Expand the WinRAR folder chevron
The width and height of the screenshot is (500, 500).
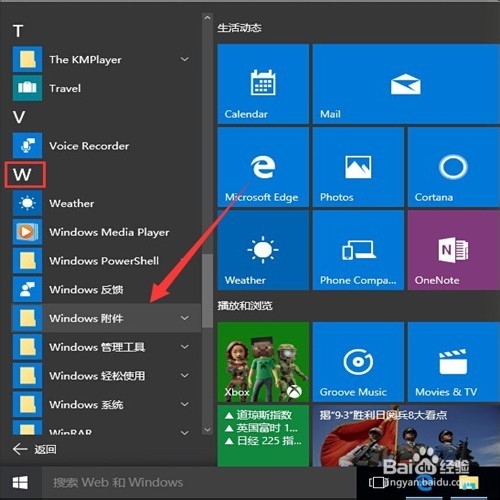184,433
